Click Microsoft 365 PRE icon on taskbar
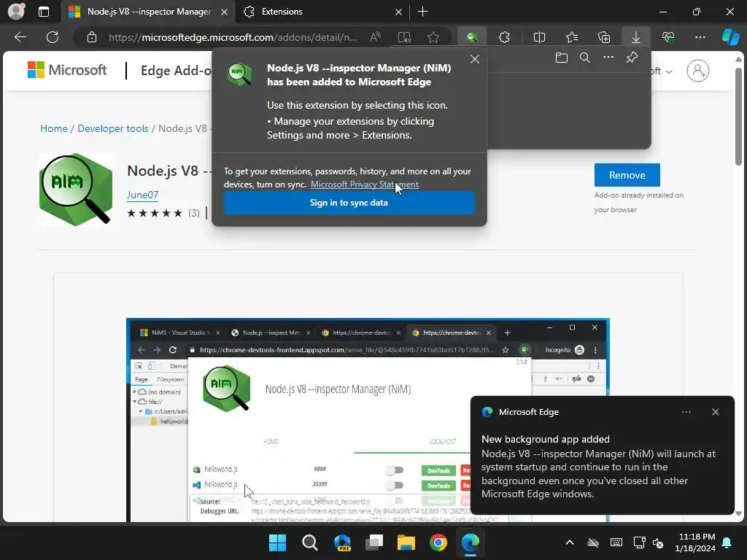The width and height of the screenshot is (747, 560). click(x=342, y=542)
